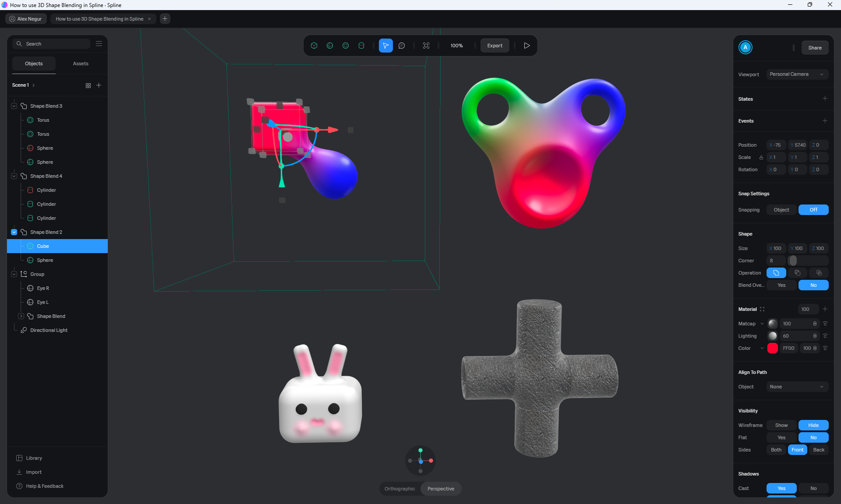The height and width of the screenshot is (504, 841).
Task: Click the Export button
Action: 495,46
